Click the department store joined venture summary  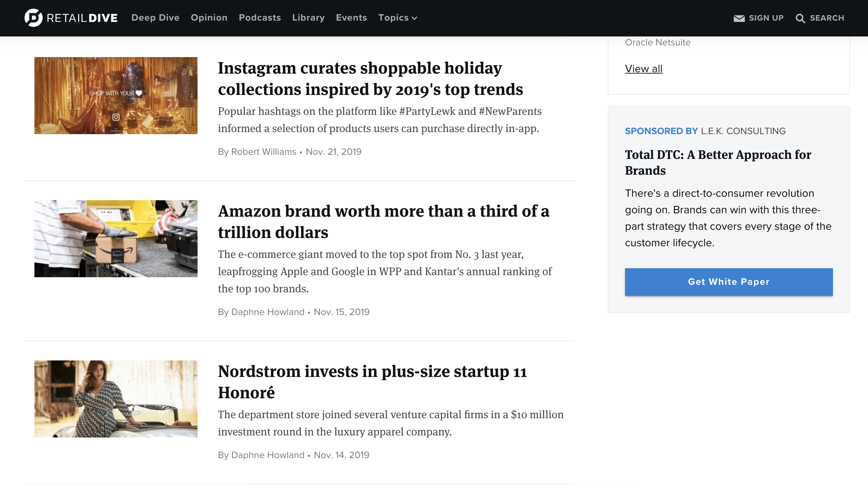pos(391,423)
